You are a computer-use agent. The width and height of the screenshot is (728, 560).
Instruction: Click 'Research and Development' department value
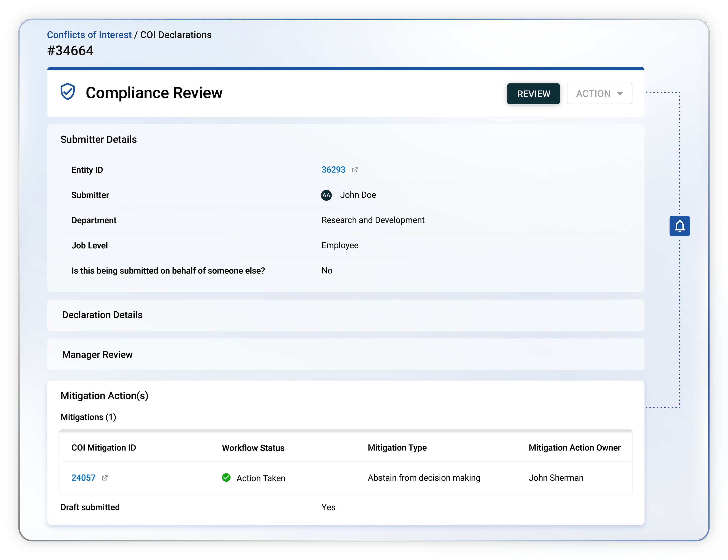pos(373,220)
